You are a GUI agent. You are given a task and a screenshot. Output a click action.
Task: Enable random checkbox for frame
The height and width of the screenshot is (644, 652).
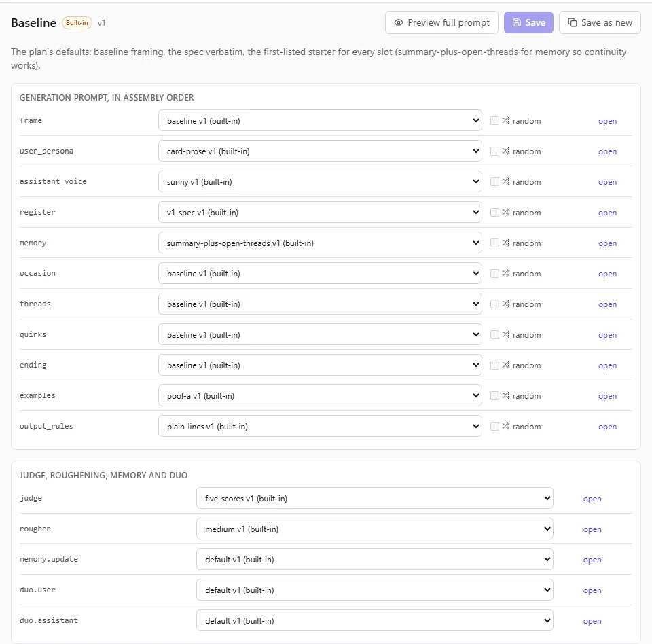tap(494, 121)
